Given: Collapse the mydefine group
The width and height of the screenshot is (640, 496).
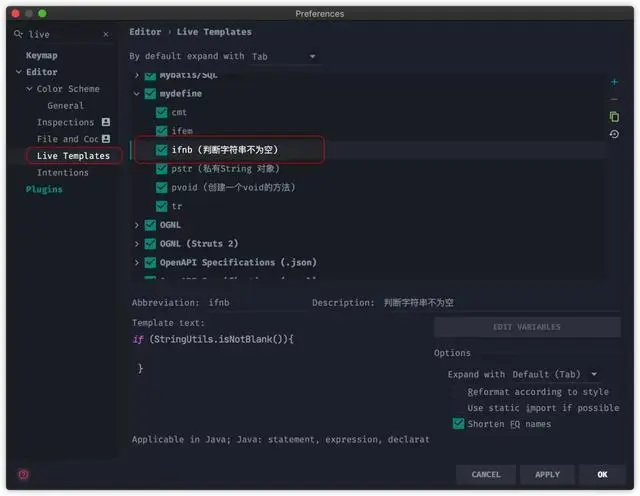Looking at the screenshot, I should point(136,93).
